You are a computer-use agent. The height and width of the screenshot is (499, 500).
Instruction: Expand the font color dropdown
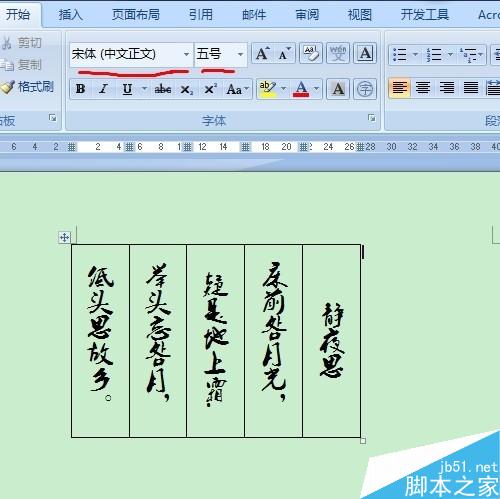point(316,89)
